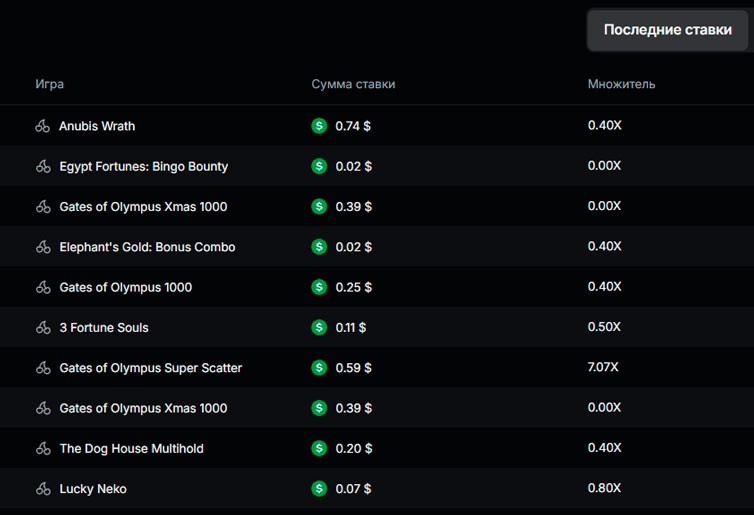754x515 pixels.
Task: Click the icon next to Egypt Fortunes: Bingo Bounty
Action: tap(43, 167)
